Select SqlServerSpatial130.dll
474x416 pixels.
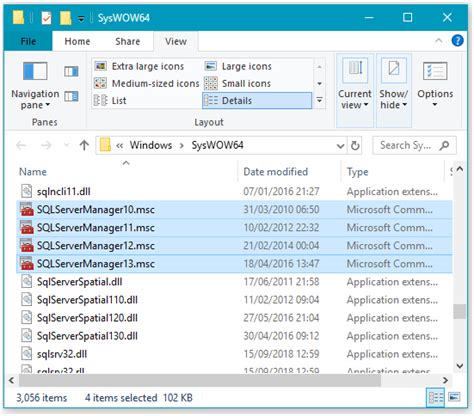235,336
